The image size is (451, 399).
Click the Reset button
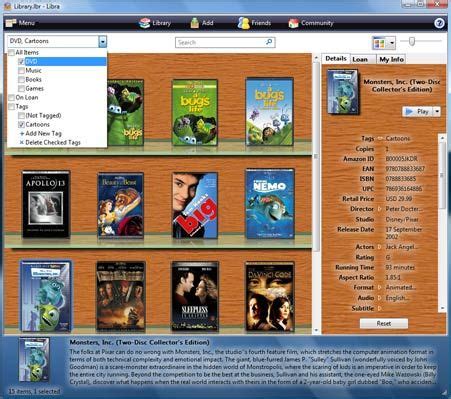(x=384, y=323)
